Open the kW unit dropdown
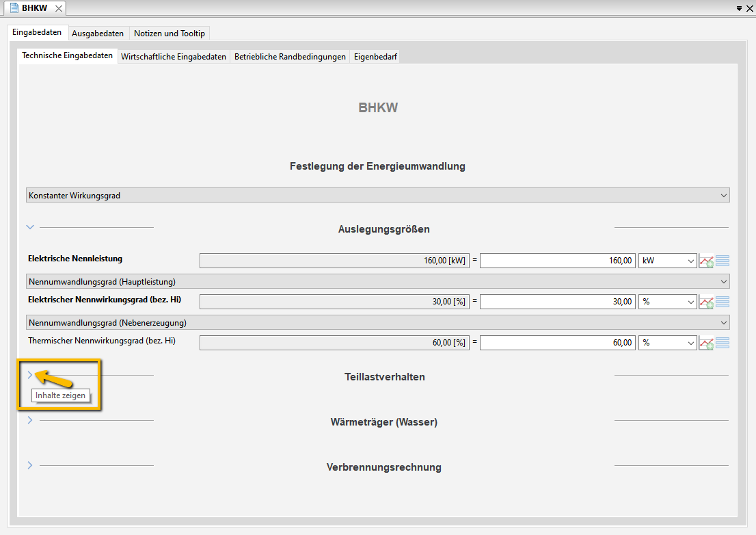This screenshot has width=756, height=535. (667, 261)
